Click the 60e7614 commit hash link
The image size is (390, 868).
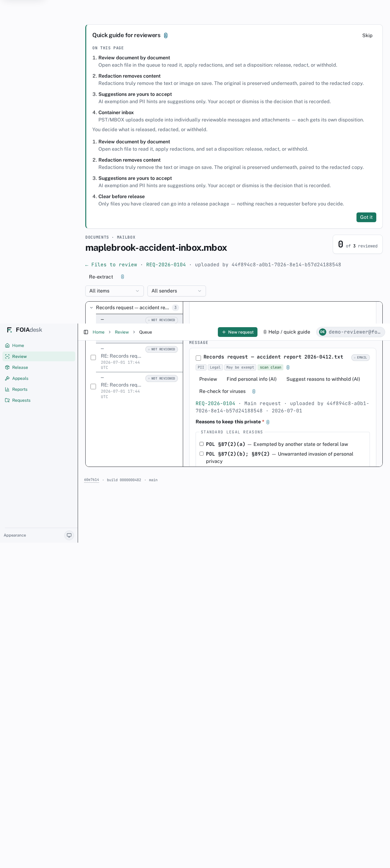[x=91, y=480]
